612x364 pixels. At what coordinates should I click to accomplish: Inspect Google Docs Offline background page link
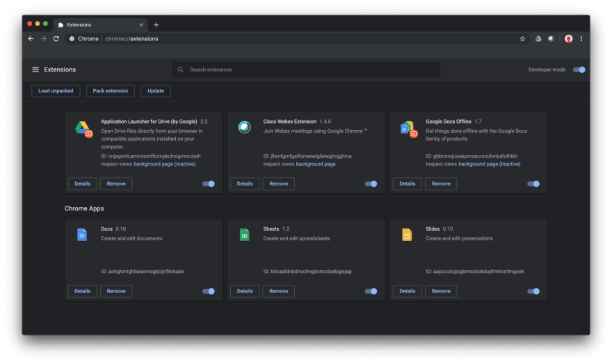pos(490,164)
